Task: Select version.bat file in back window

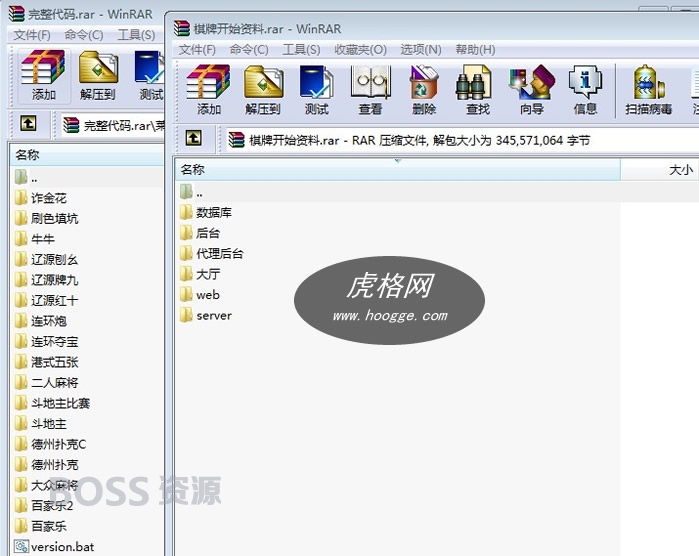Action: pyautogui.click(x=54, y=547)
